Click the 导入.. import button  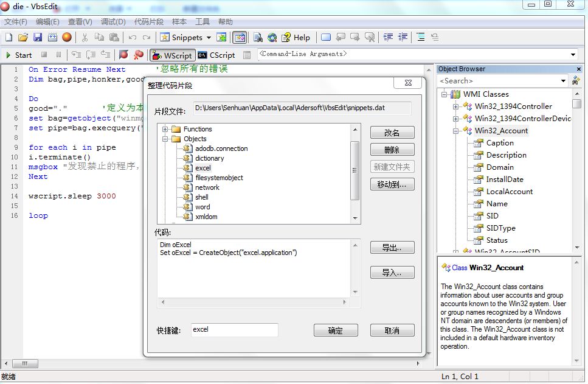click(x=392, y=272)
